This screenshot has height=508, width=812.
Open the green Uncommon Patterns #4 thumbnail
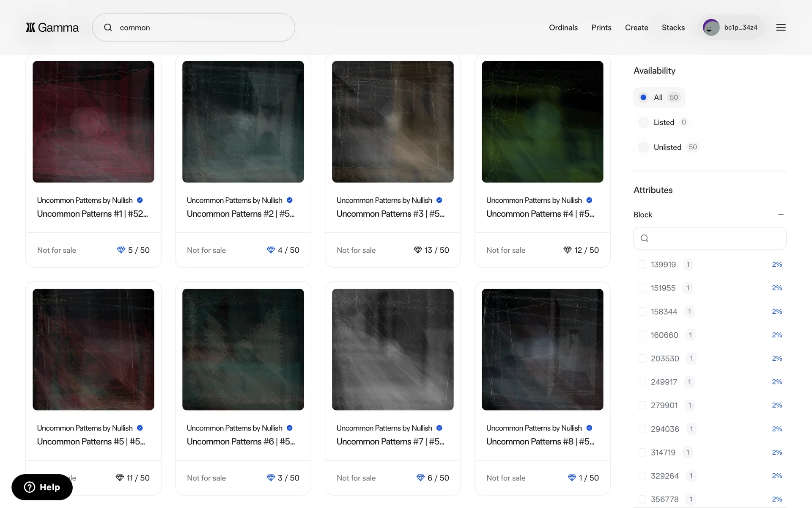point(542,122)
